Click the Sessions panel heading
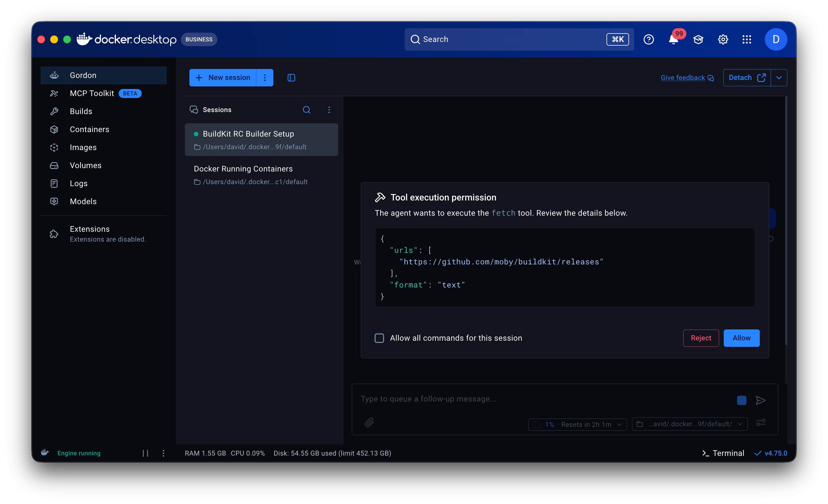Image resolution: width=828 pixels, height=504 pixels. tap(217, 110)
